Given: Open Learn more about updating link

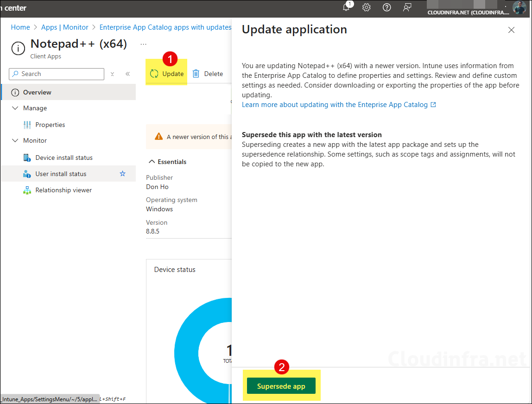Looking at the screenshot, I should 335,105.
